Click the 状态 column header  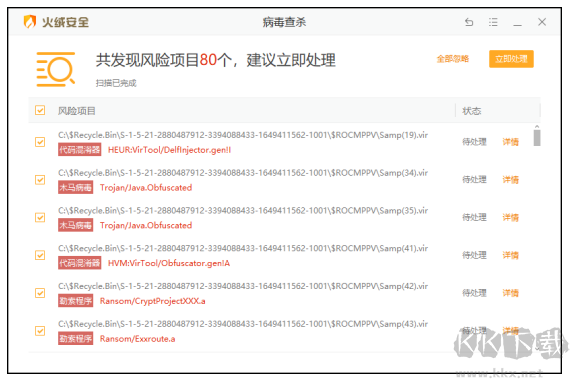(471, 111)
